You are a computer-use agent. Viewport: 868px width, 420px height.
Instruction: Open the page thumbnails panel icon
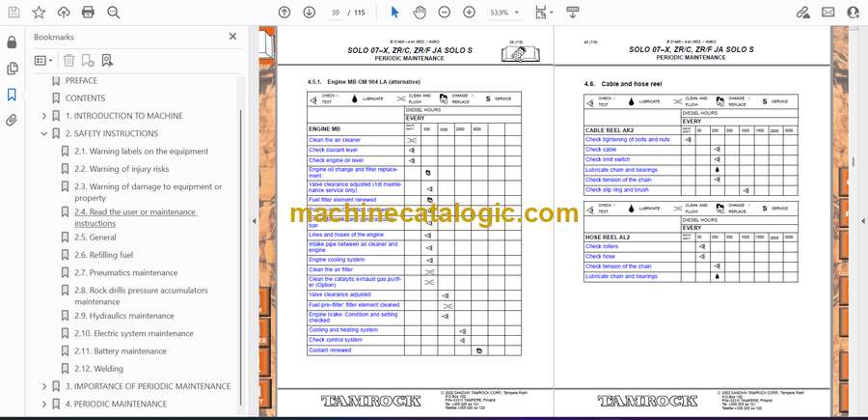click(x=12, y=69)
